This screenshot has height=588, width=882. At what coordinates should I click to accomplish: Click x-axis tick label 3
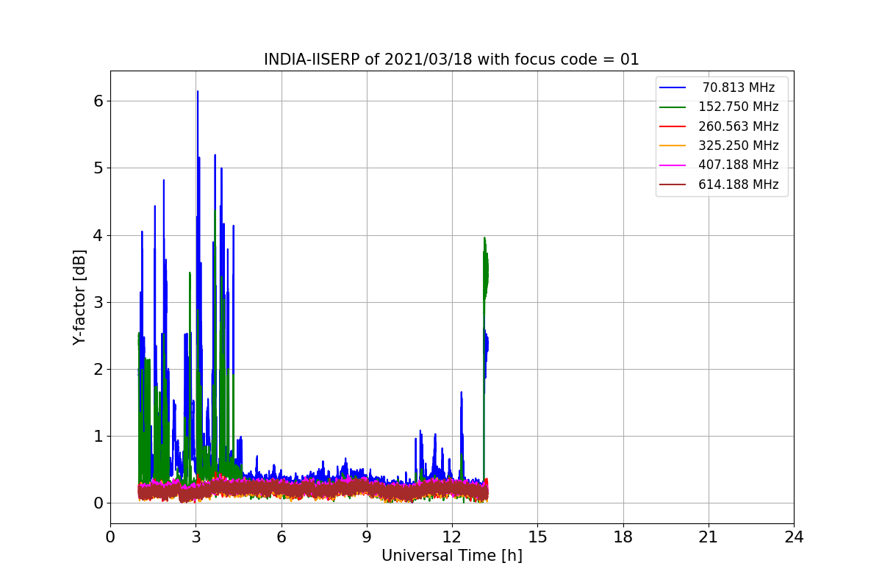point(196,537)
